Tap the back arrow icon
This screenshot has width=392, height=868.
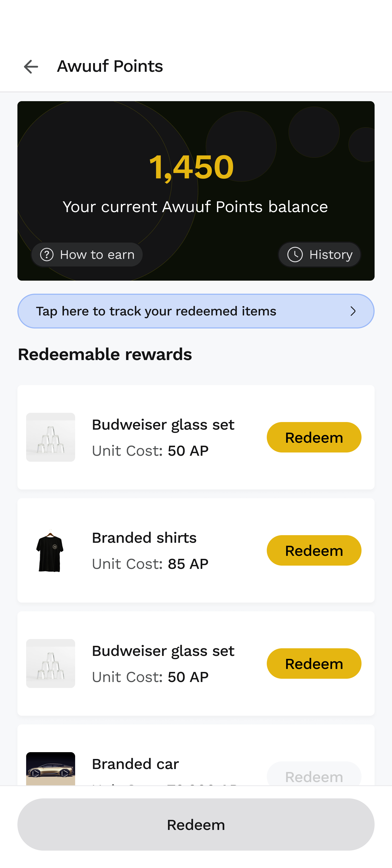tap(31, 66)
